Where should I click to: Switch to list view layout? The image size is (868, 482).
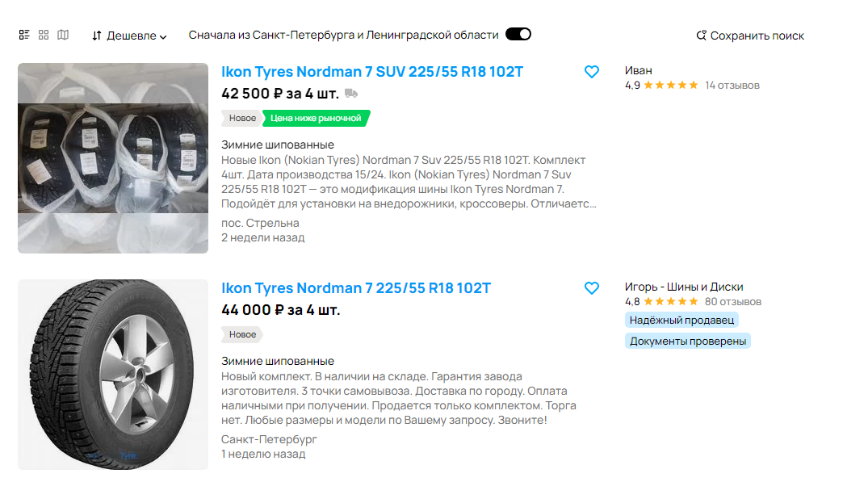pyautogui.click(x=24, y=35)
